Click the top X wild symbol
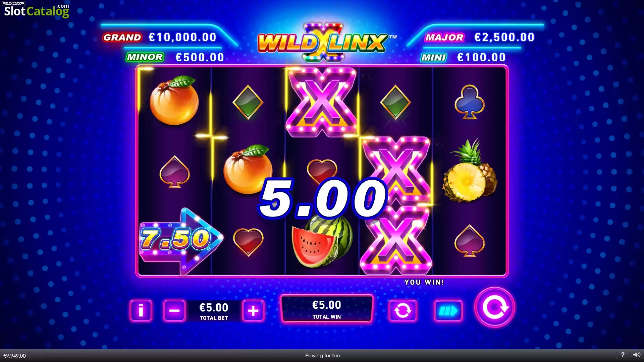The width and height of the screenshot is (644, 362). 322,102
